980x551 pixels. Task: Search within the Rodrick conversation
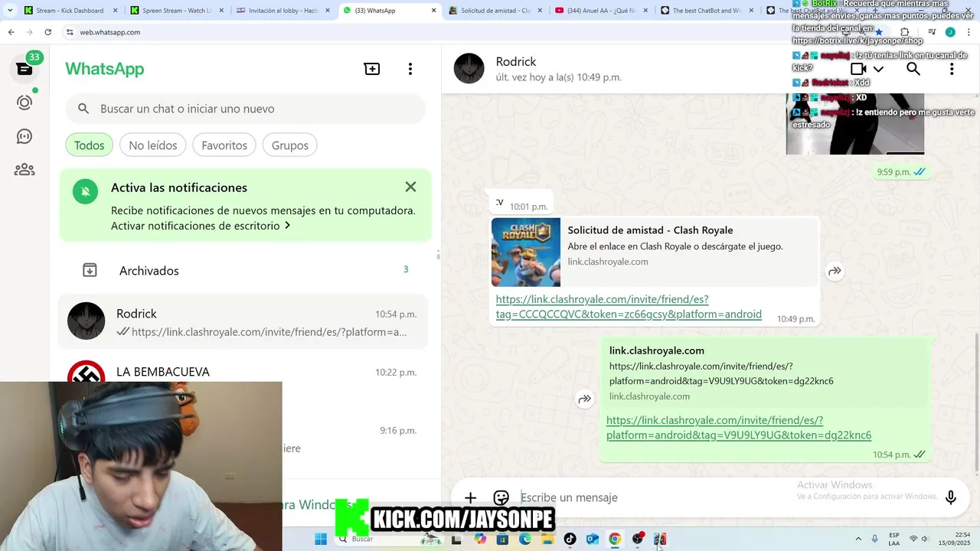click(913, 69)
